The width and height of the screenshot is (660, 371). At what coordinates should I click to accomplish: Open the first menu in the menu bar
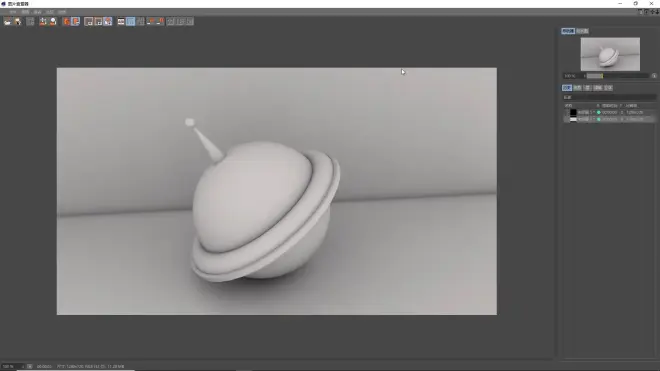coord(13,12)
